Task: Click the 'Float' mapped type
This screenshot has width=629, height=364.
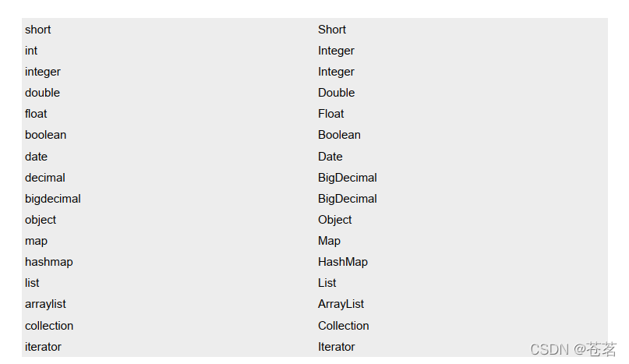Action: tap(330, 114)
